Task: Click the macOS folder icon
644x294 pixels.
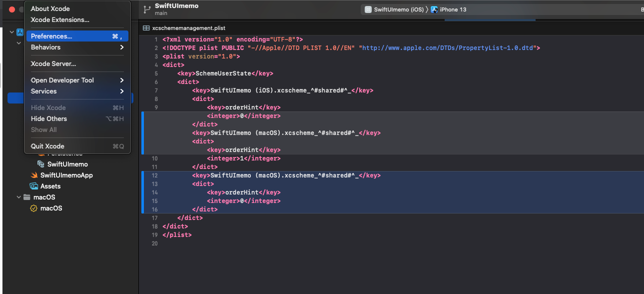Action: click(27, 197)
